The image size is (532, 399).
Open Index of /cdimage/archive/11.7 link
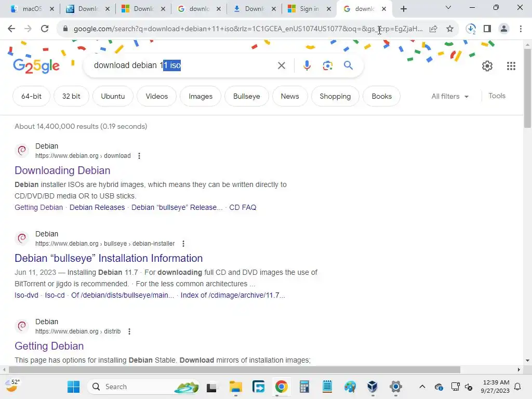(x=233, y=295)
